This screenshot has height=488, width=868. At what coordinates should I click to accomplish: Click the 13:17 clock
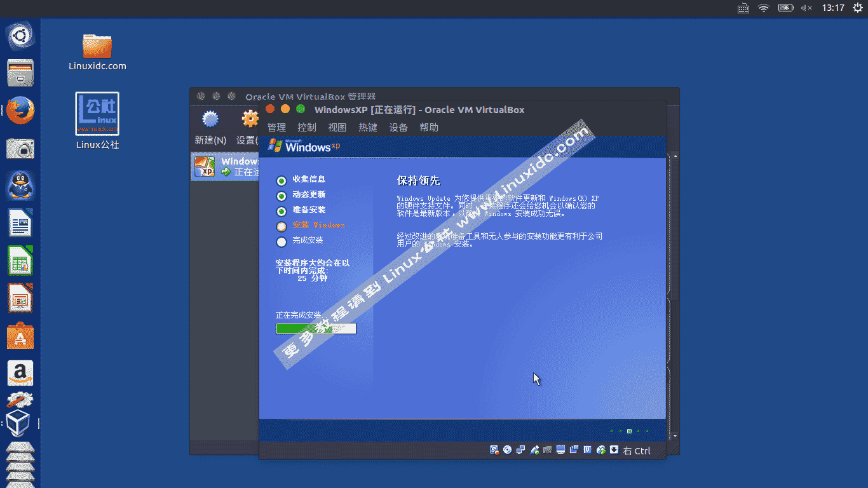(833, 8)
